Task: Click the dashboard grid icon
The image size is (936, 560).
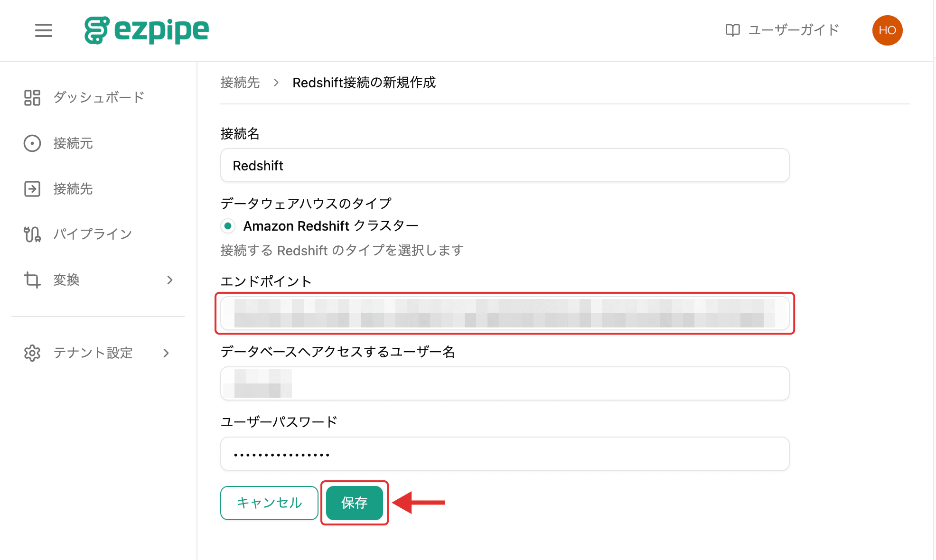Action: pos(32,98)
